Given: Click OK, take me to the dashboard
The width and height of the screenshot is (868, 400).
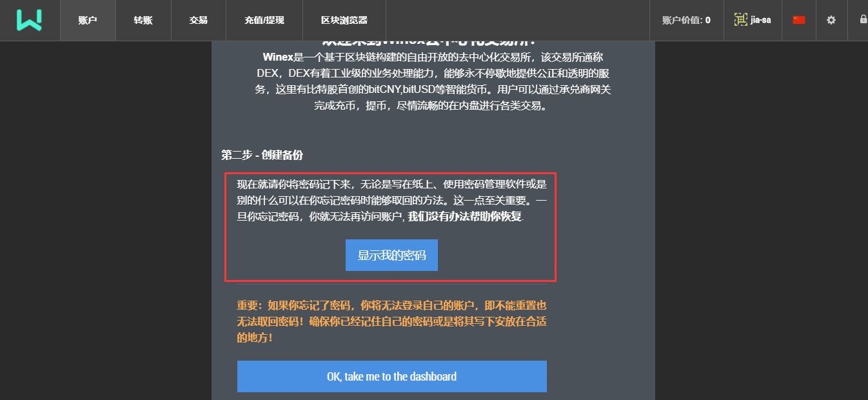Looking at the screenshot, I should pyautogui.click(x=391, y=376).
